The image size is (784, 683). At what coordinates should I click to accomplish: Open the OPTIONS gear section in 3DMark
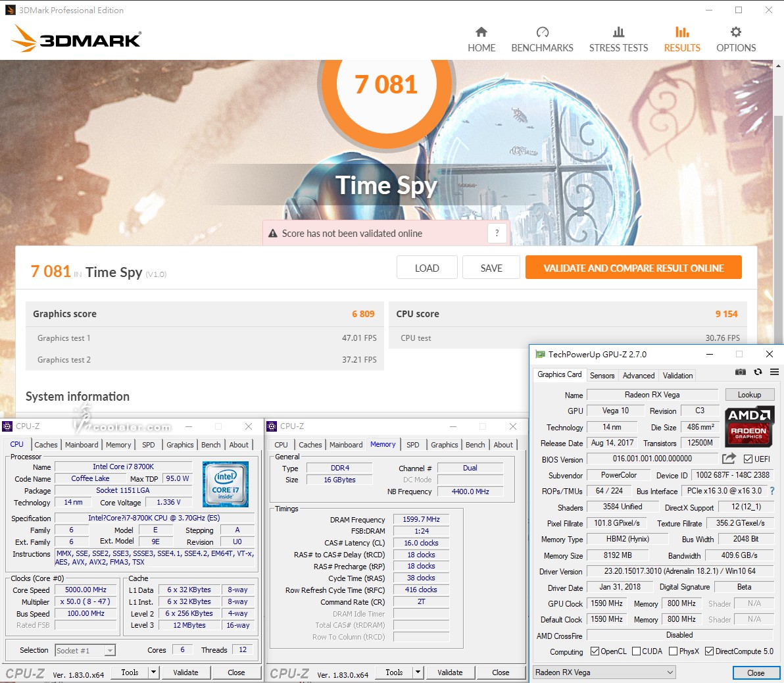736,39
